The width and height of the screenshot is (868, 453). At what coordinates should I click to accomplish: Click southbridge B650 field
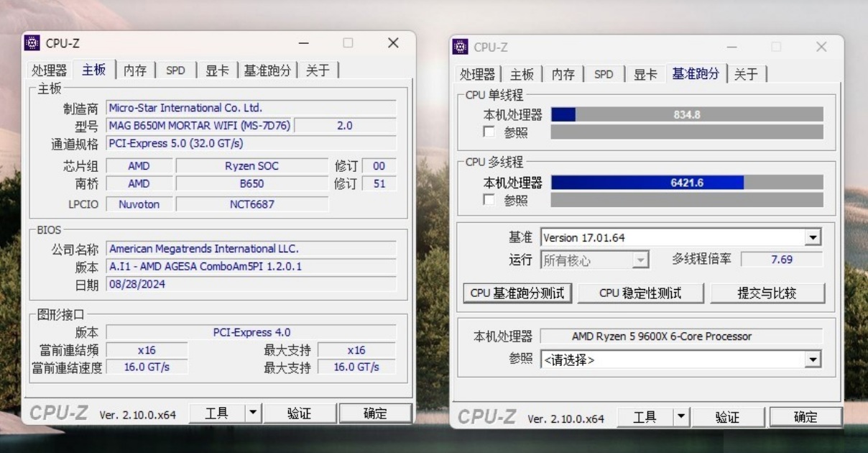point(251,183)
